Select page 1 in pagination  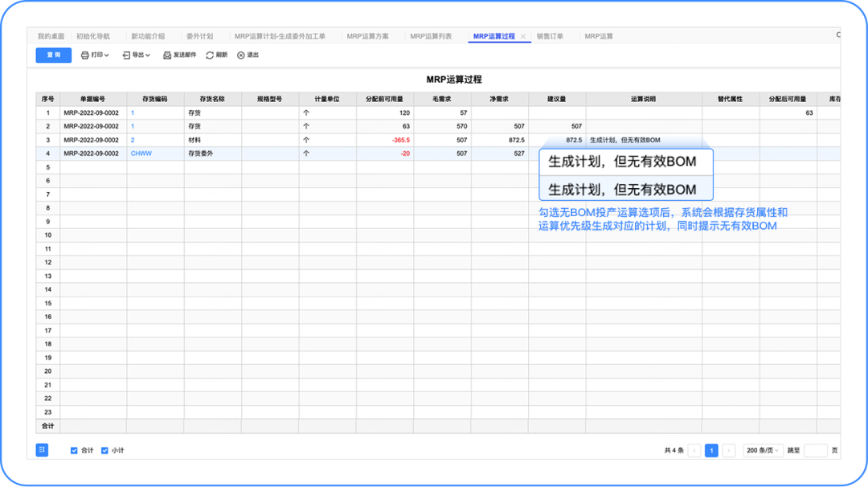click(711, 451)
